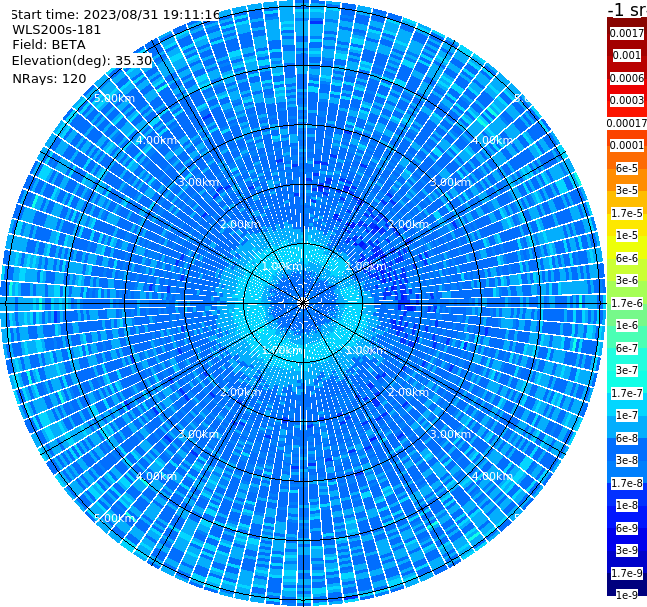
Task: Click the 3e-6 colorbar tick
Action: (x=627, y=281)
